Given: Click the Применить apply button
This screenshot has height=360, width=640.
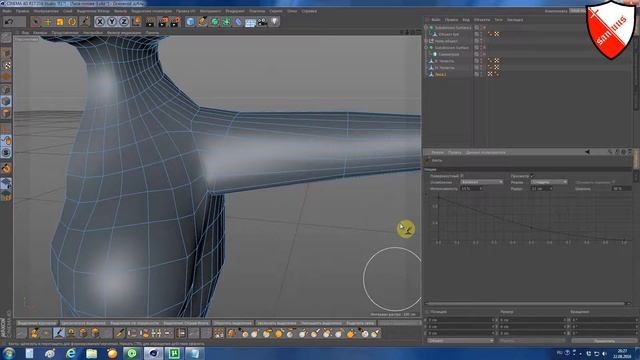Looking at the screenshot, I should coord(604,340).
